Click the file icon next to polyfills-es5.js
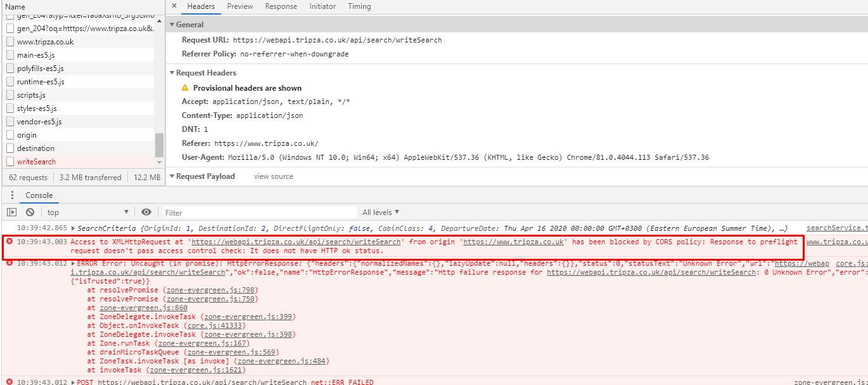The image size is (868, 385). pos(10,69)
